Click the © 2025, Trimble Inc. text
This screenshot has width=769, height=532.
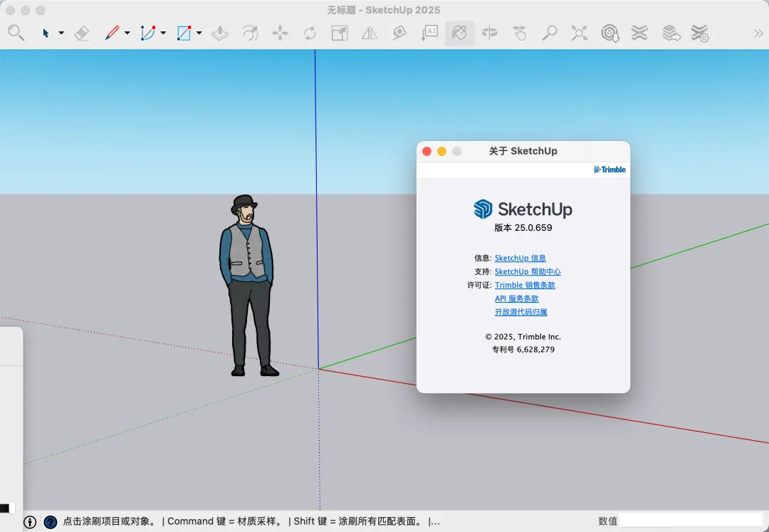[523, 337]
